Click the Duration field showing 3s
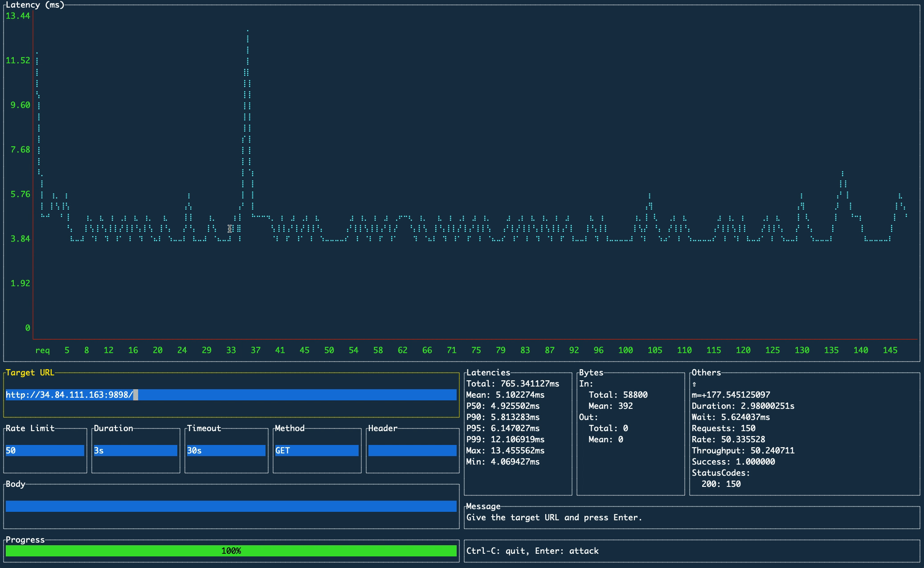The image size is (924, 568). click(x=135, y=450)
